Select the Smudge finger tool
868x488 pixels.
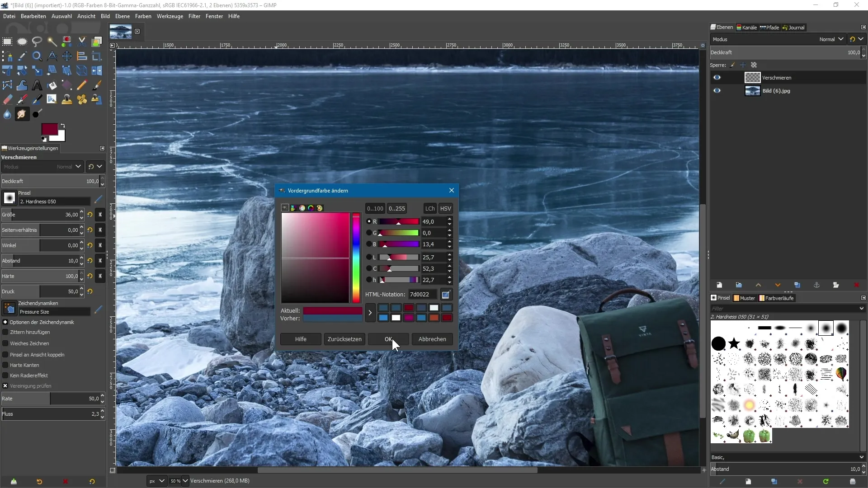(22, 114)
